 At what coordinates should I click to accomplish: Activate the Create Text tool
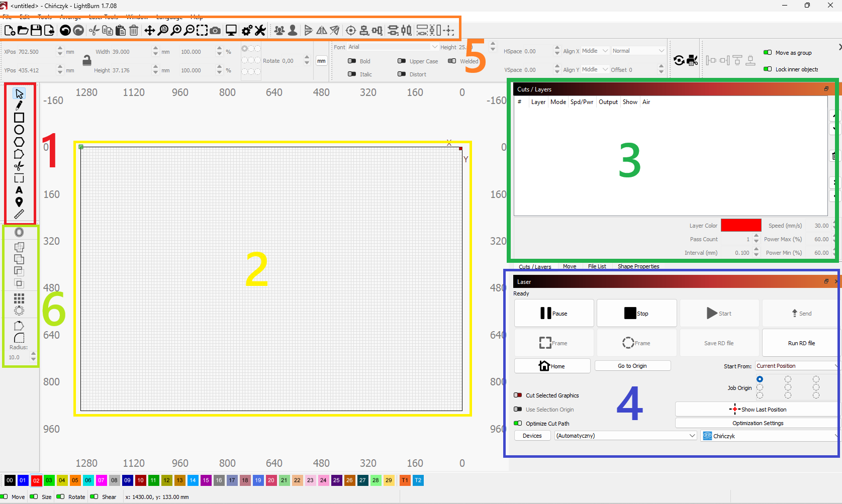point(19,190)
